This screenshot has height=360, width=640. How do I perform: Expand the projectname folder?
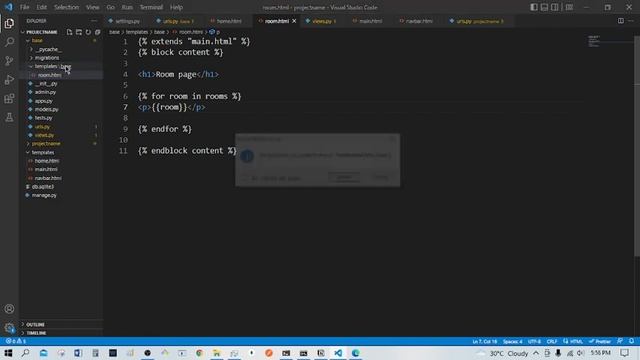[x=46, y=144]
